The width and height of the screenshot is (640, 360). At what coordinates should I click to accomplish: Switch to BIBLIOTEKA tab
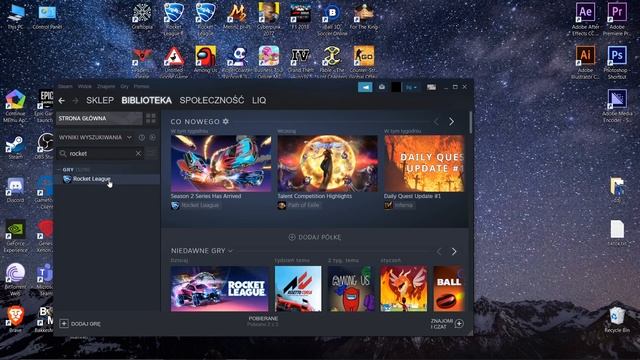click(x=146, y=100)
